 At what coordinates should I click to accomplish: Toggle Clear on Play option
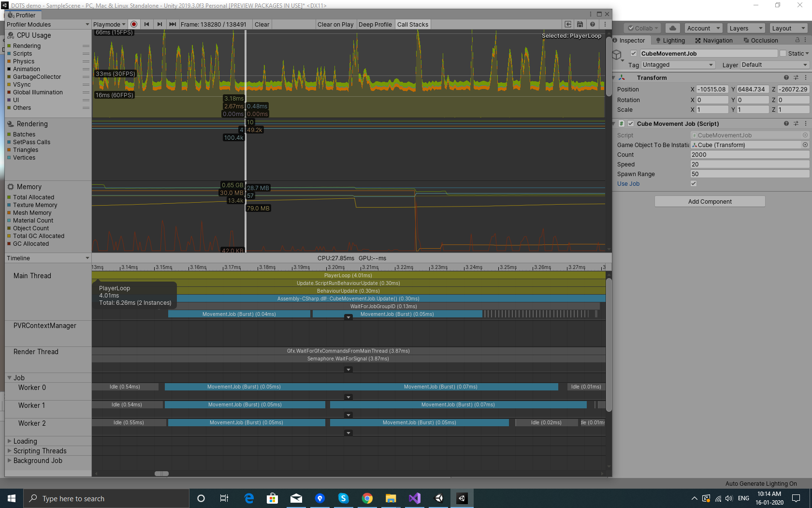pyautogui.click(x=335, y=24)
